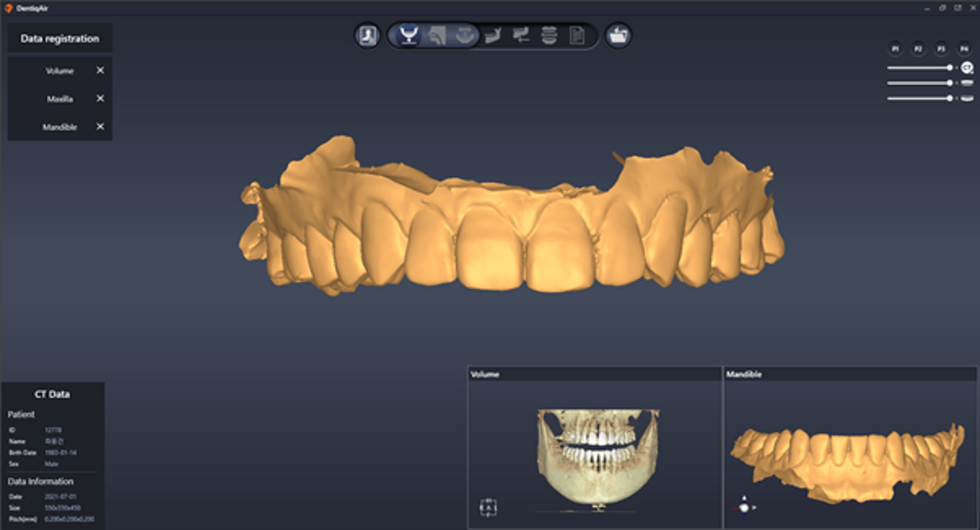Screen dimensions: 980x530
Task: Select the swap arrows toolbar icon
Action: click(x=521, y=36)
